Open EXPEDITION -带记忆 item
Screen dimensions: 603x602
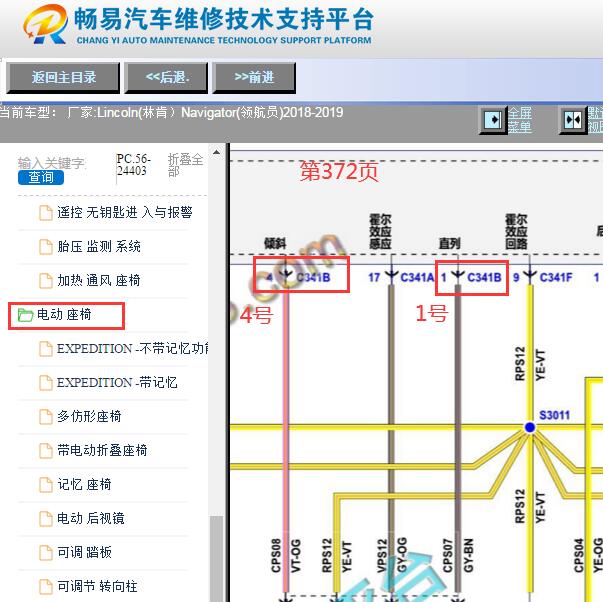117,382
